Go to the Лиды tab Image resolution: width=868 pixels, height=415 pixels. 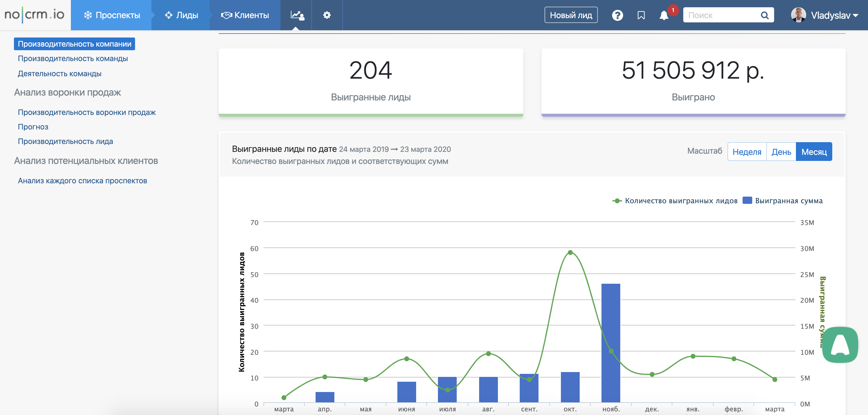[181, 15]
